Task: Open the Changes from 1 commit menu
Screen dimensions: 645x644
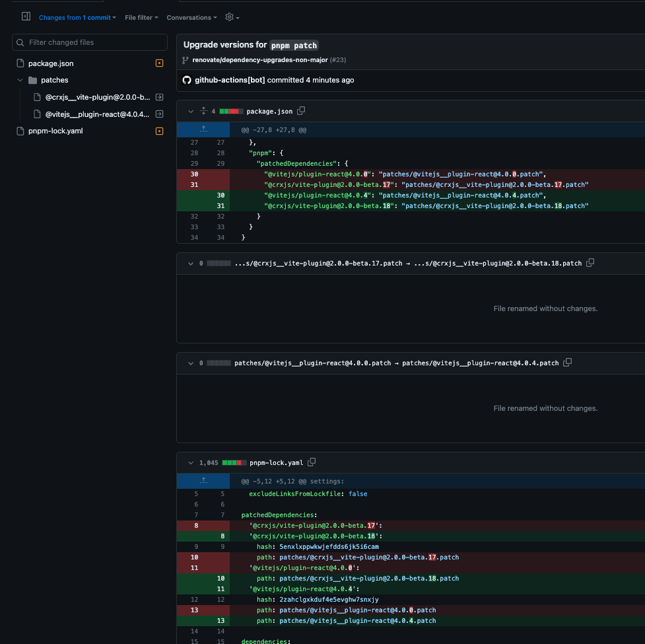Action: pos(75,17)
